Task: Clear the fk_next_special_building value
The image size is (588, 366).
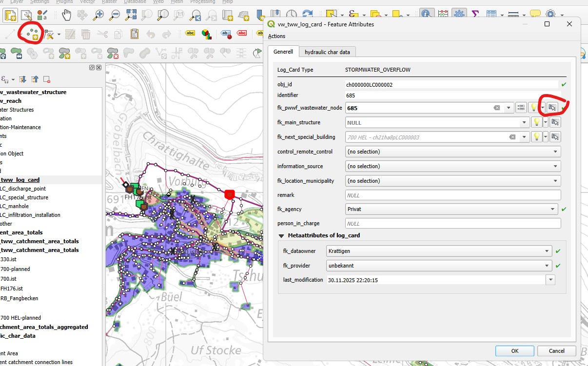Action: (x=512, y=137)
